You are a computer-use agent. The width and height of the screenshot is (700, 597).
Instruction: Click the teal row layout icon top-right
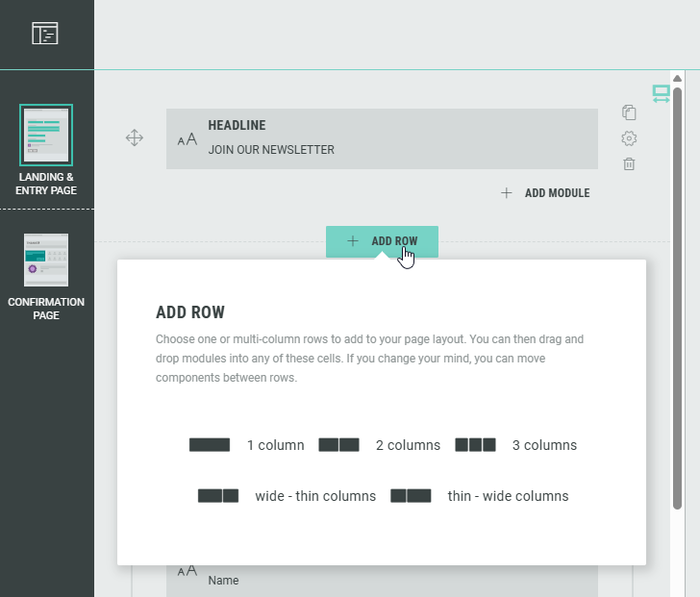[x=661, y=93]
